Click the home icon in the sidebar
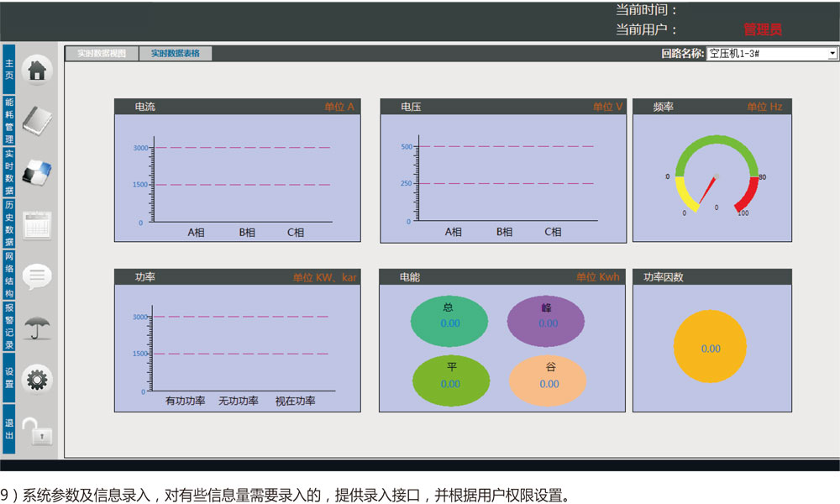Screen dimensions: 840x504 (x=36, y=71)
